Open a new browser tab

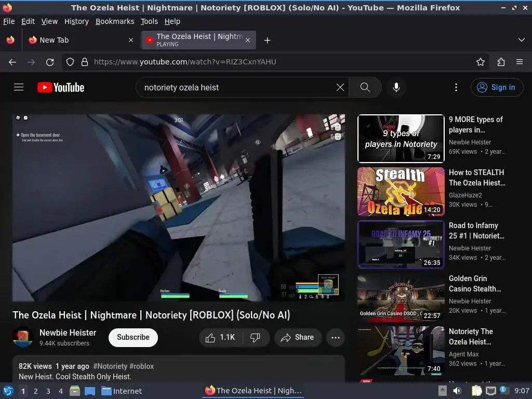coord(268,41)
